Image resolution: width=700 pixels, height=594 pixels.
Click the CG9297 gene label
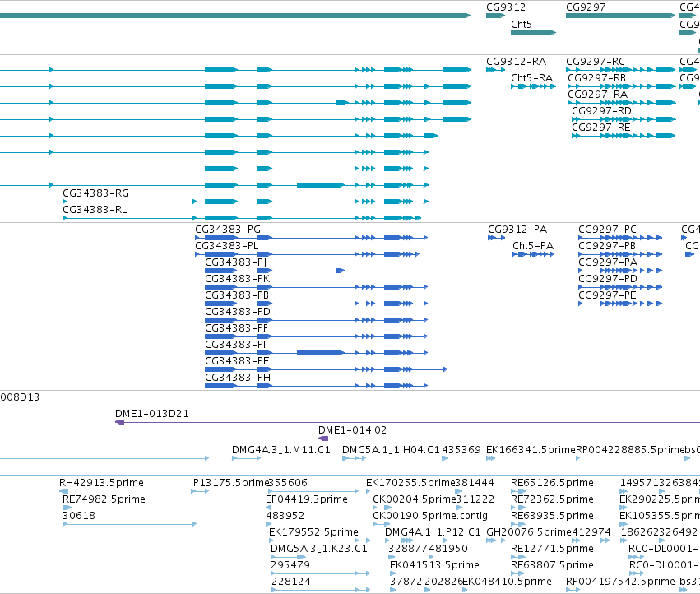click(x=586, y=7)
